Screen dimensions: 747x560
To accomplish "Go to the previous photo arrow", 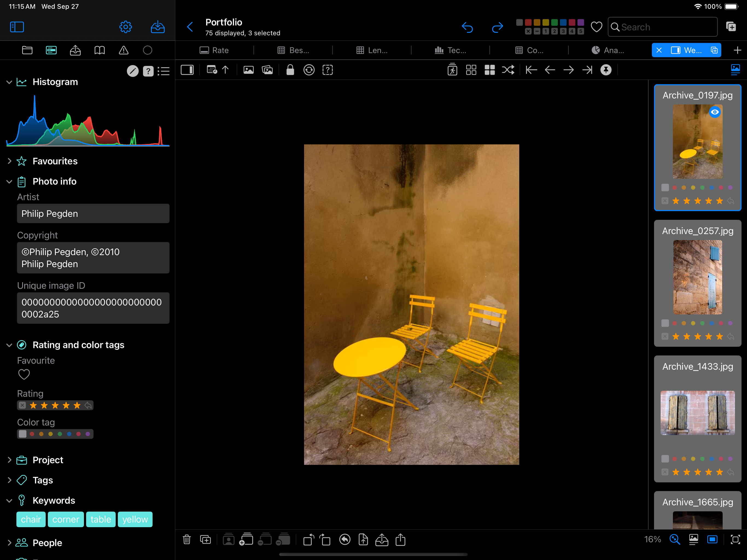I will tap(550, 70).
